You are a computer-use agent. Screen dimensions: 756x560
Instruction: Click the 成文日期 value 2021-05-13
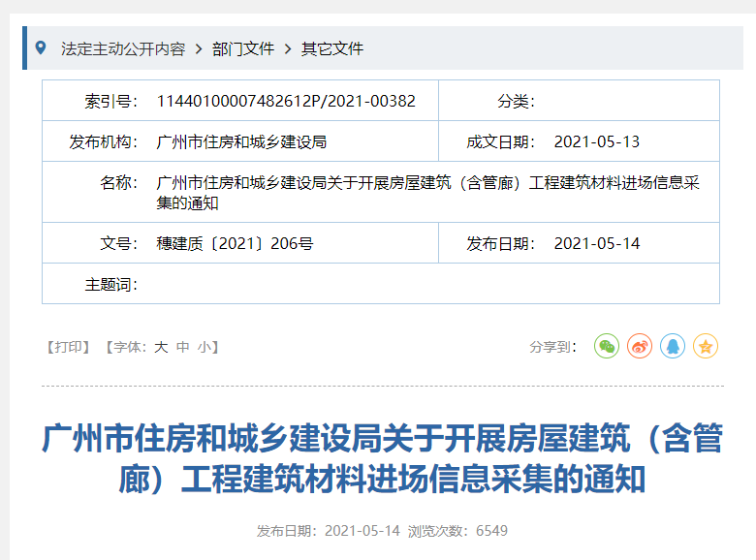pos(597,141)
